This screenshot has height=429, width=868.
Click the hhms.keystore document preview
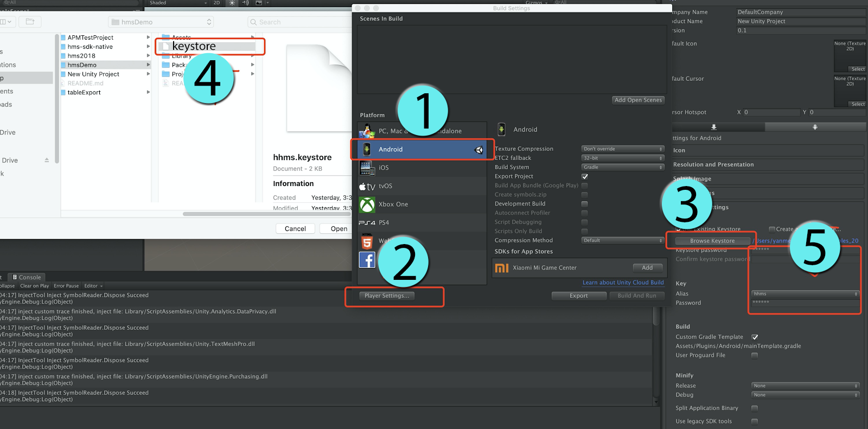tap(318, 88)
